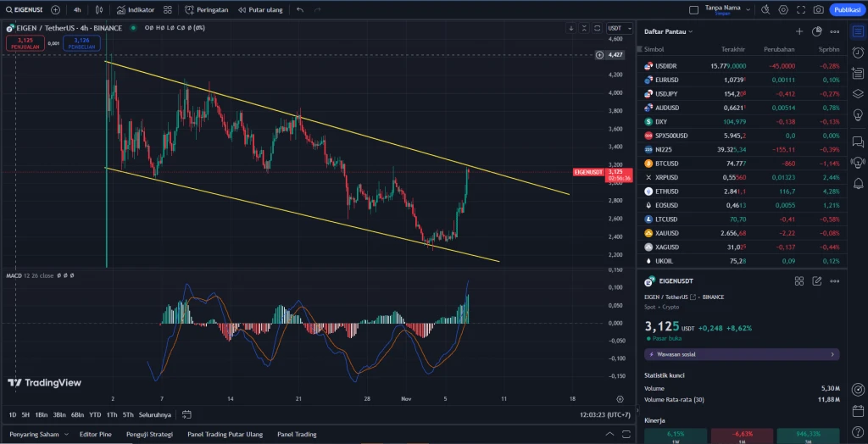Select the USDIDR watchlist row
Viewport: 868px width, 444px height.
(x=742, y=66)
